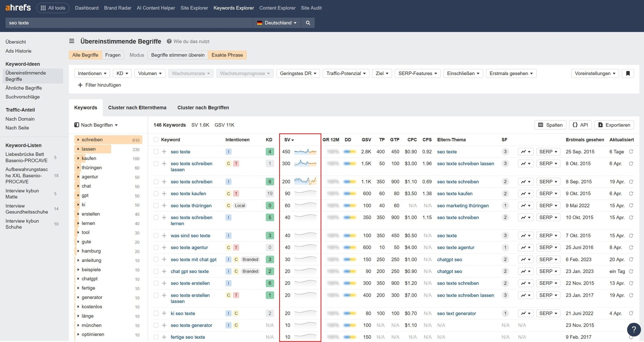Check the 'seo texte agentur' checkbox
Screen dimensions: 644x342
click(x=156, y=247)
